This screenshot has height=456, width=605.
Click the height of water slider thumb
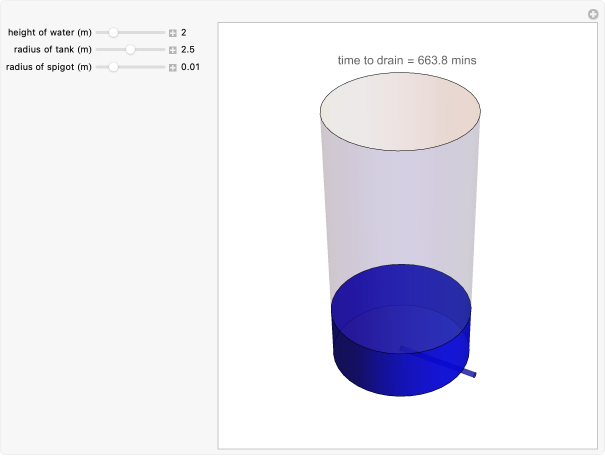pos(114,33)
